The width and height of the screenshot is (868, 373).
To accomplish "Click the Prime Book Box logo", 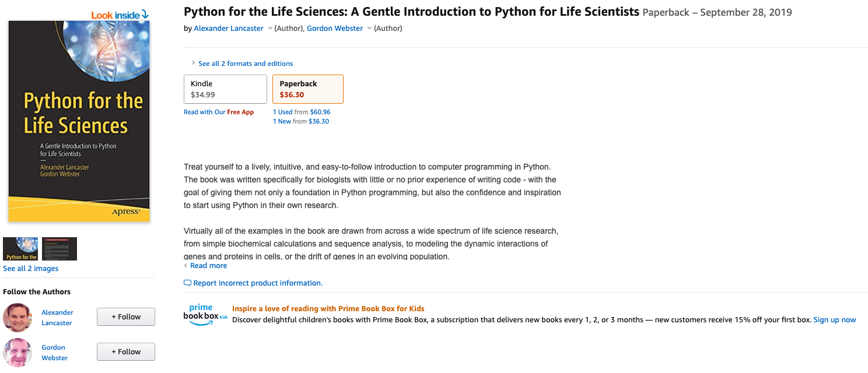I will [205, 315].
